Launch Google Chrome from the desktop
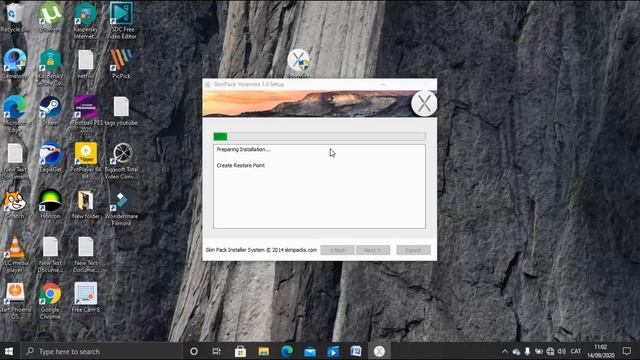The height and width of the screenshot is (360, 640). [50, 301]
